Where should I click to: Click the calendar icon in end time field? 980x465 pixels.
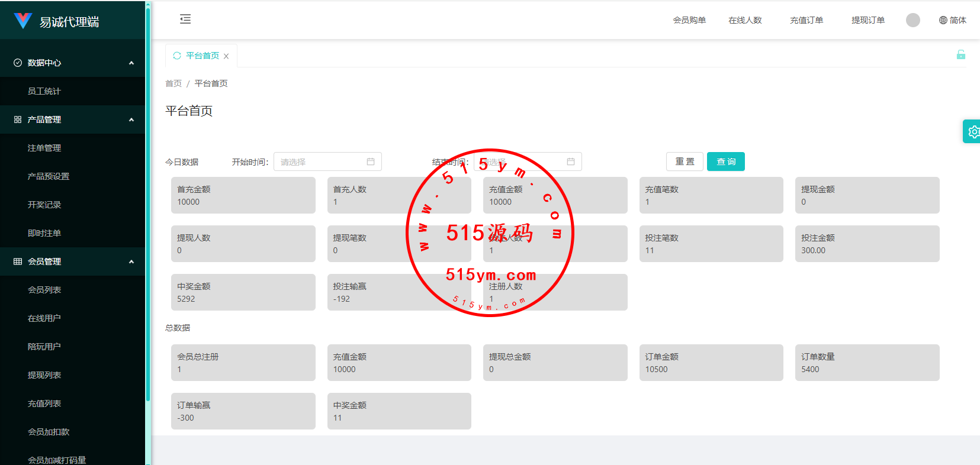[571, 162]
